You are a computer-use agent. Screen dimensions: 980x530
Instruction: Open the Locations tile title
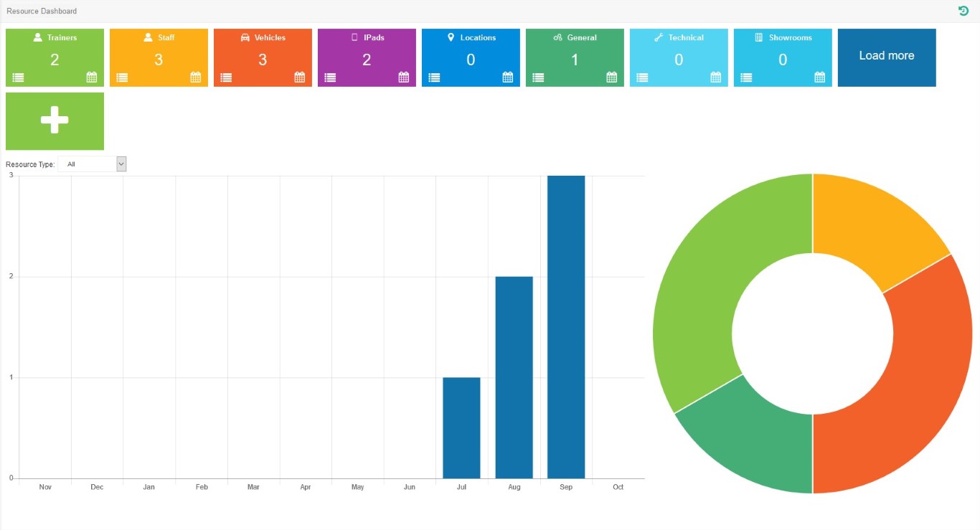click(x=478, y=37)
